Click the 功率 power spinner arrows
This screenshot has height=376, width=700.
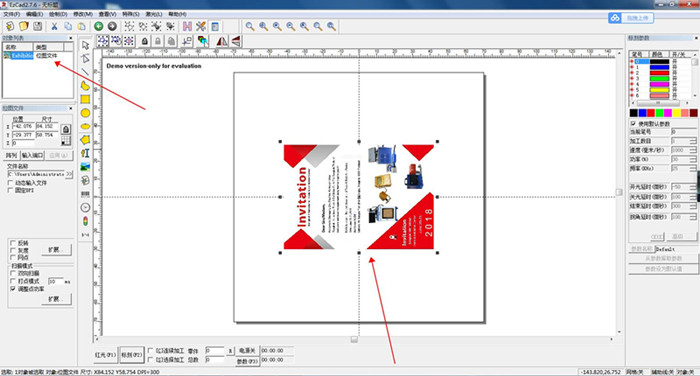[692, 159]
